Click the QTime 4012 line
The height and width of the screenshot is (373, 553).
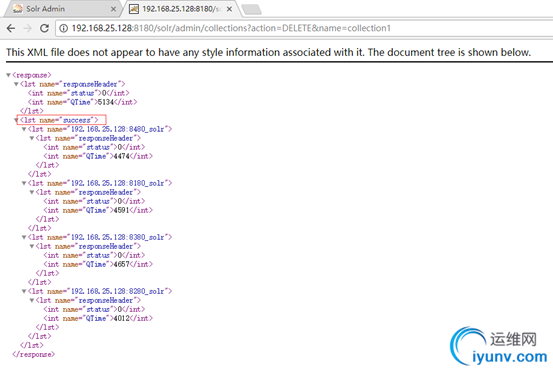(98, 318)
